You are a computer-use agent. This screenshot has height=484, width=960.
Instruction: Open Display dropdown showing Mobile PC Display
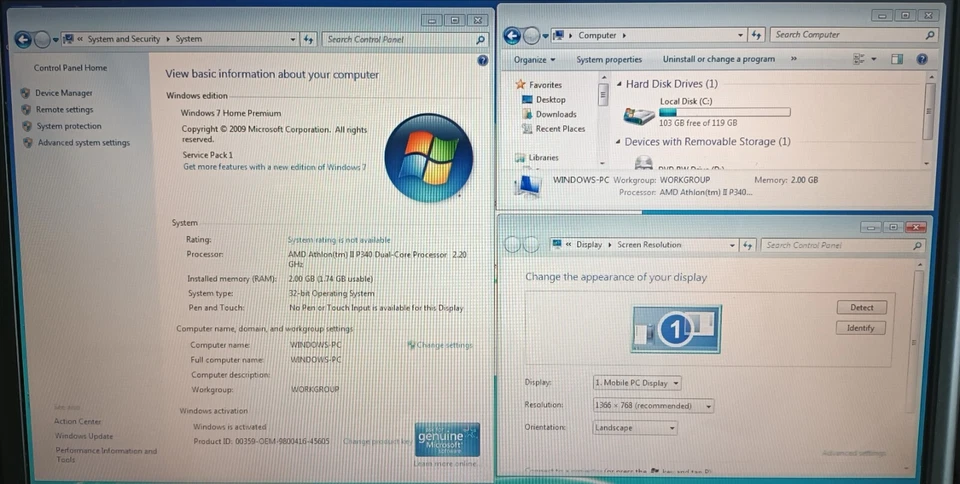tap(637, 383)
